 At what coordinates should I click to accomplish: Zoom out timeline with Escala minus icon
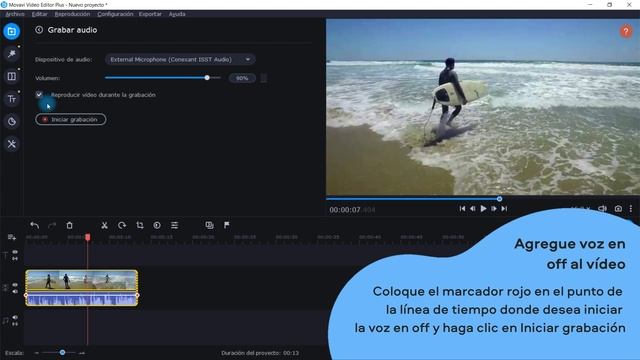36,353
